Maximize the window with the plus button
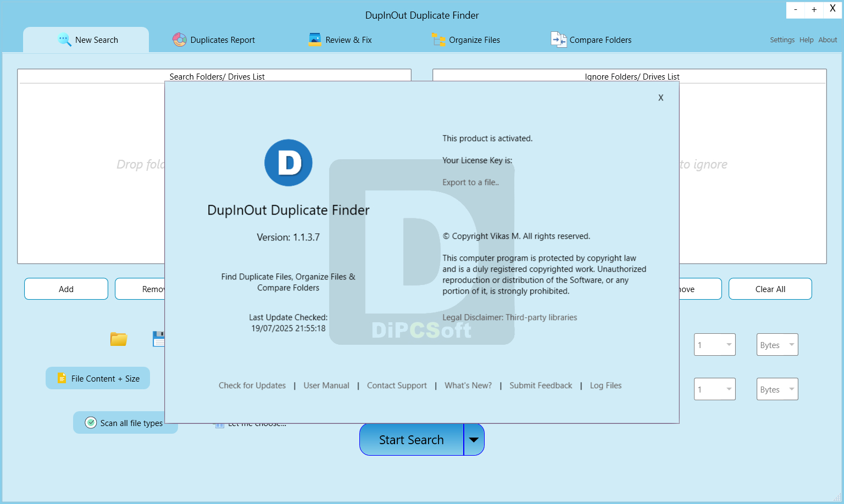 pos(814,10)
